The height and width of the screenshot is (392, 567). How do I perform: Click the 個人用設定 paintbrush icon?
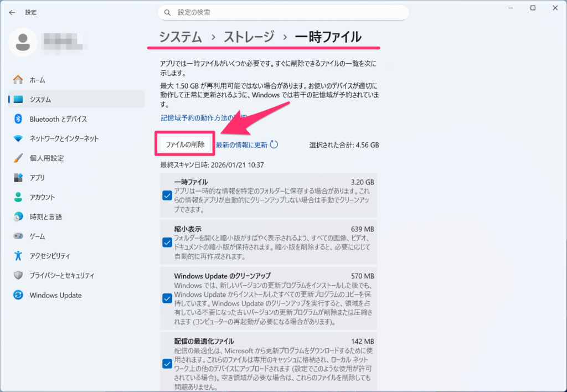(x=18, y=158)
